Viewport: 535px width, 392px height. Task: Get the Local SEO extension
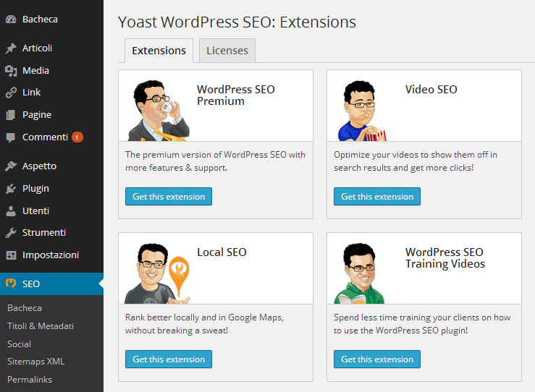(x=169, y=359)
